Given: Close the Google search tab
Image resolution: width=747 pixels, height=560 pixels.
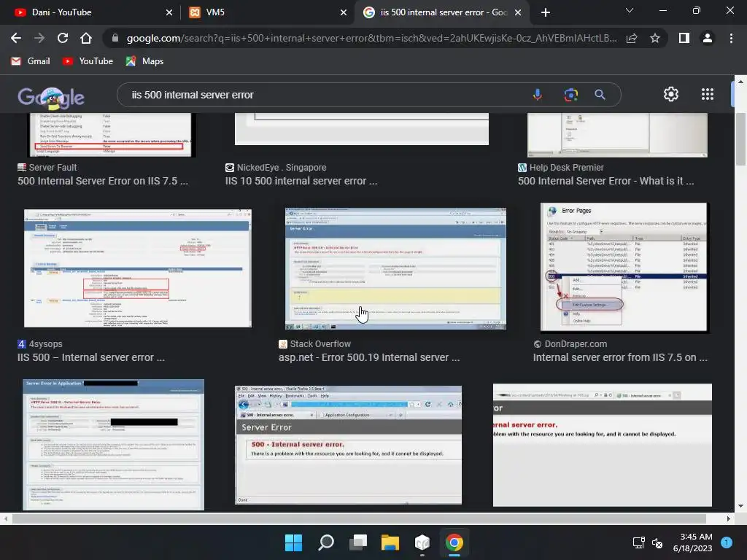Looking at the screenshot, I should click(519, 12).
